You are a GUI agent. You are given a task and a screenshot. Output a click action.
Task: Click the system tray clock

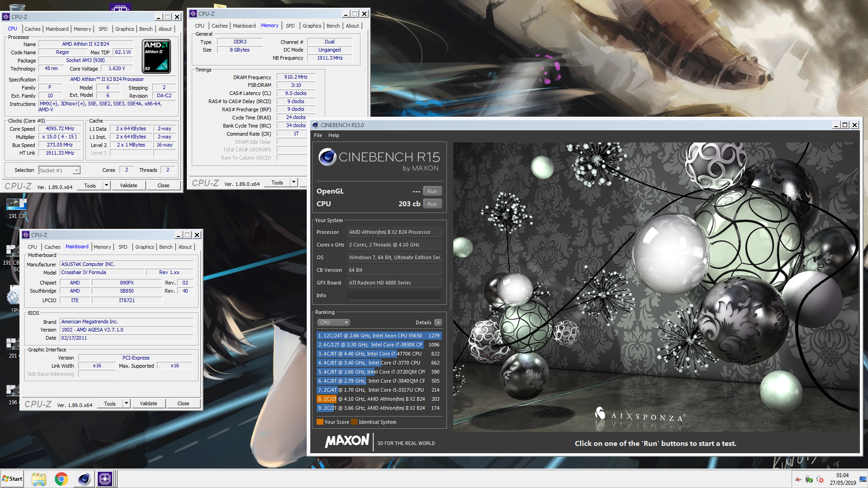point(842,479)
